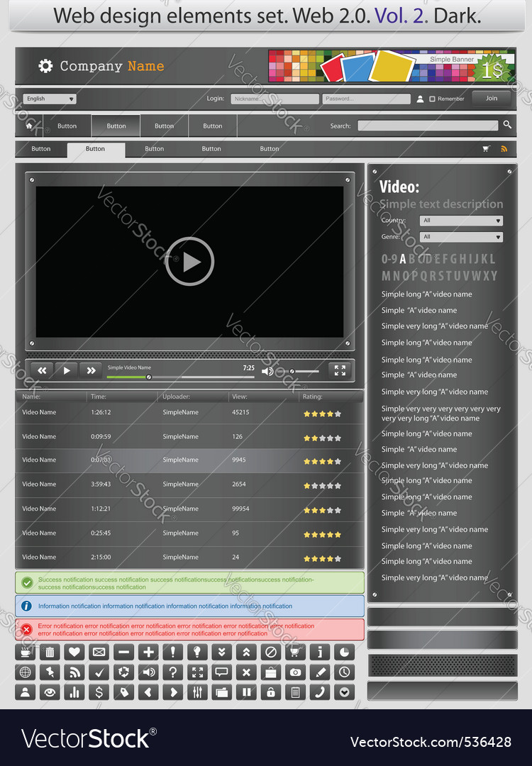Click the trash can icon
The image size is (532, 766).
pyautogui.click(x=50, y=652)
